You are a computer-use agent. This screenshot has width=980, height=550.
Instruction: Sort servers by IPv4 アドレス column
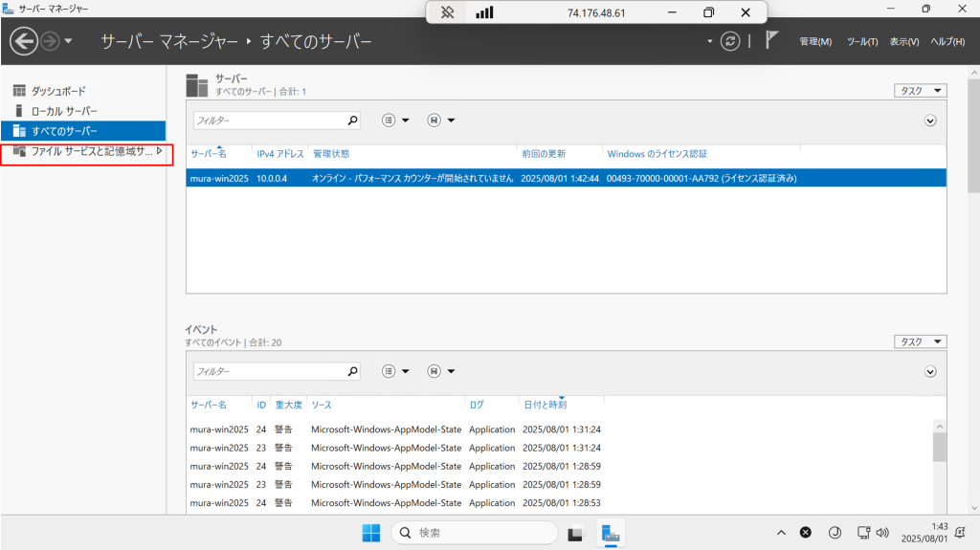click(280, 154)
